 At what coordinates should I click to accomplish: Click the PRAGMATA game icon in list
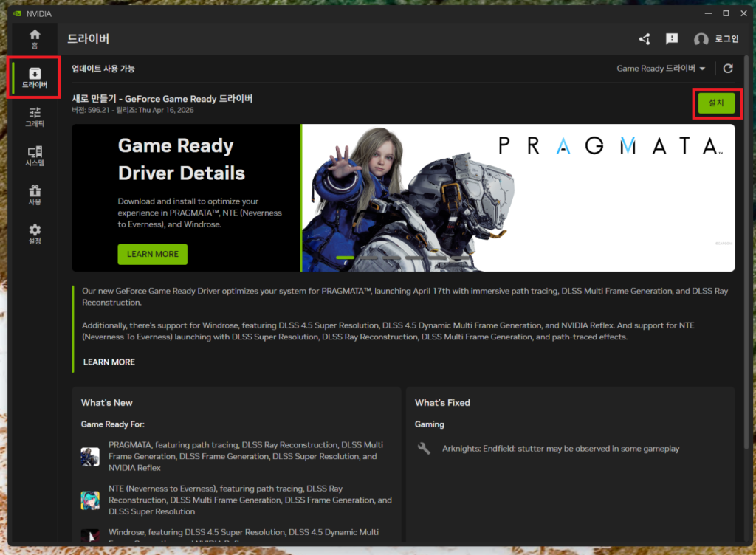click(90, 457)
